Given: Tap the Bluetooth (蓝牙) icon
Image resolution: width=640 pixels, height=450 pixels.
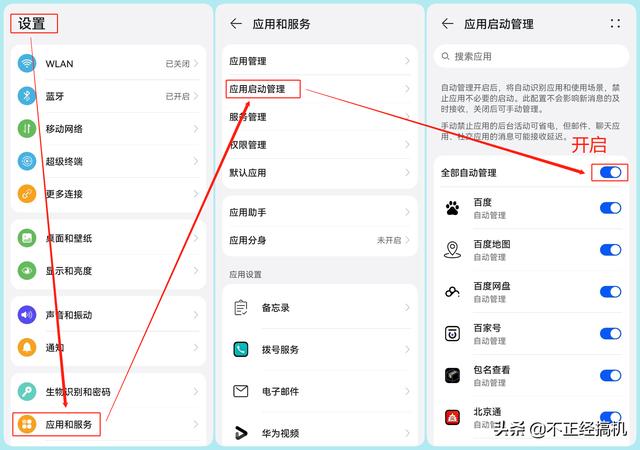Looking at the screenshot, I should [27, 97].
